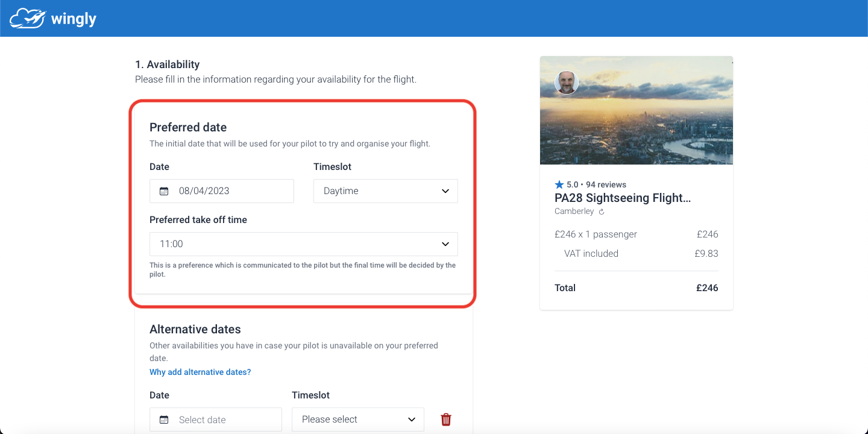868x434 pixels.
Task: Open the 'Please select' timeslot dropdown
Action: (358, 420)
